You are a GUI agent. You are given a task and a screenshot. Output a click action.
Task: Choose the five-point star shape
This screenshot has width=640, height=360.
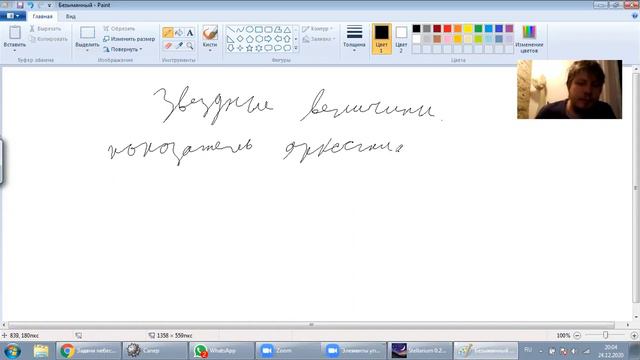tap(249, 48)
